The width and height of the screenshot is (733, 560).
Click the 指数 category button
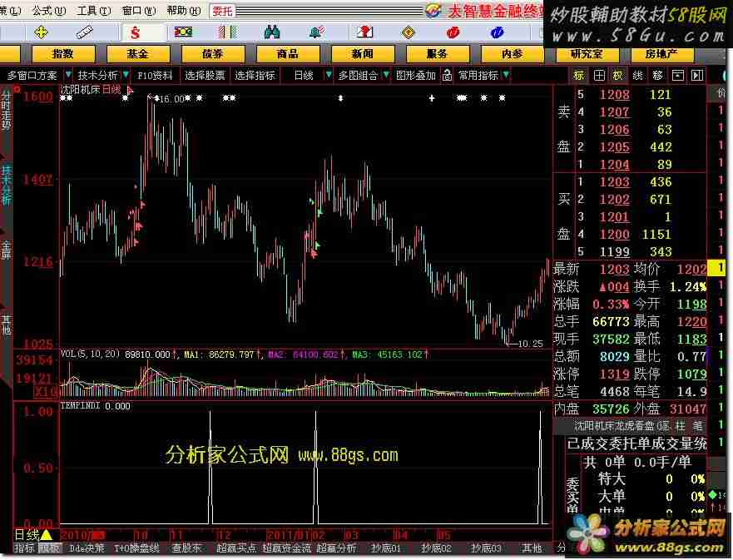coord(62,54)
